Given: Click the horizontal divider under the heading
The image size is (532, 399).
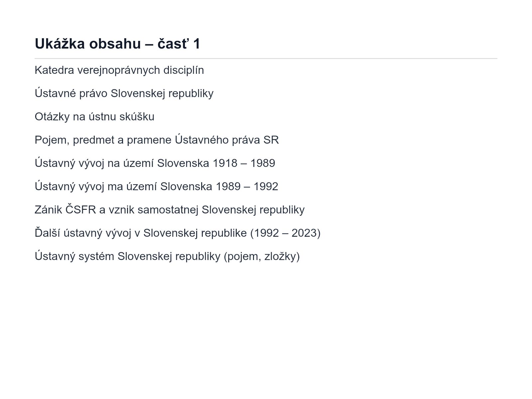Looking at the screenshot, I should click(266, 59).
